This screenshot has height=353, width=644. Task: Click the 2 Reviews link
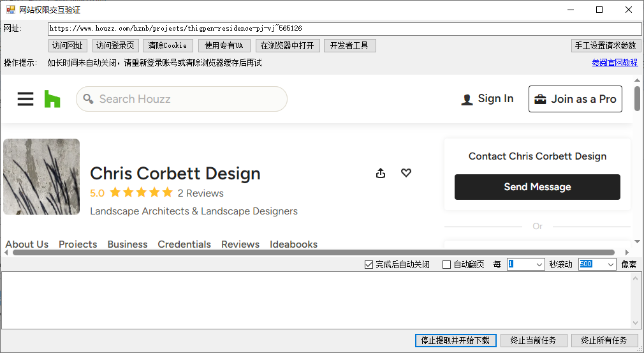(x=200, y=193)
